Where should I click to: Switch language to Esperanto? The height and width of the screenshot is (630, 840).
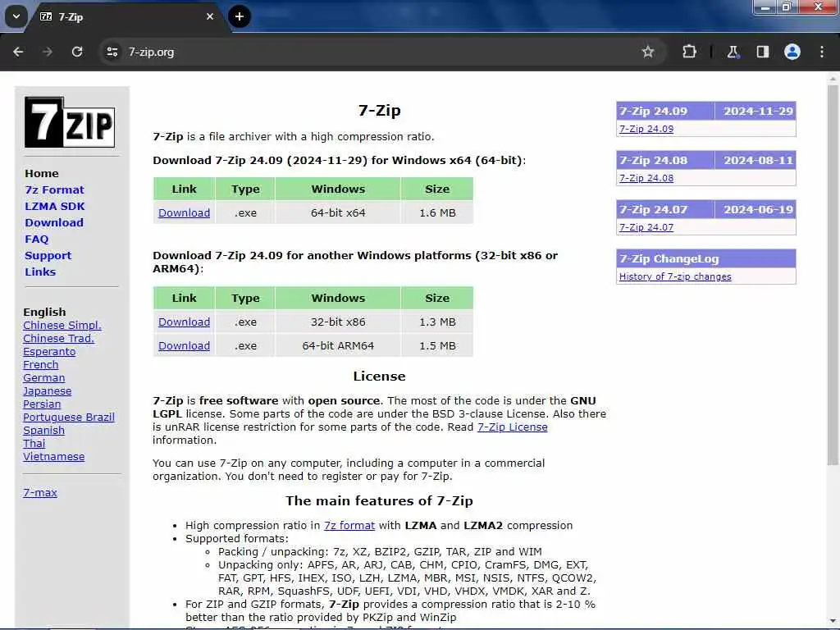coord(49,351)
